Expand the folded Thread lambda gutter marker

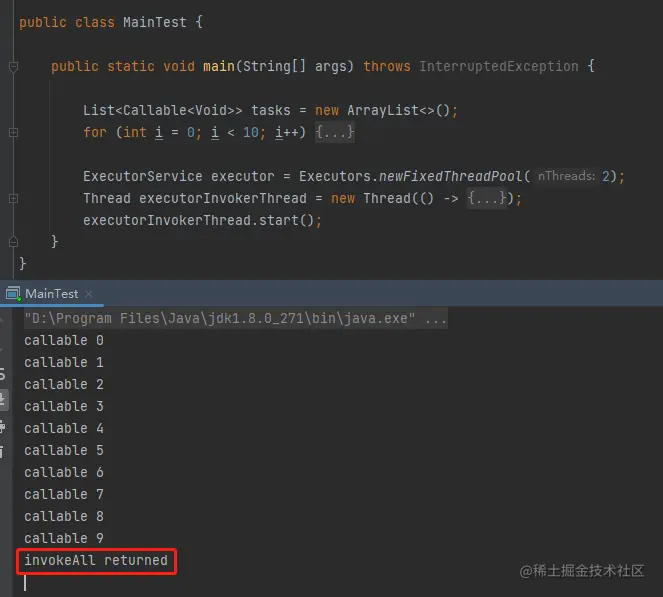click(13, 198)
